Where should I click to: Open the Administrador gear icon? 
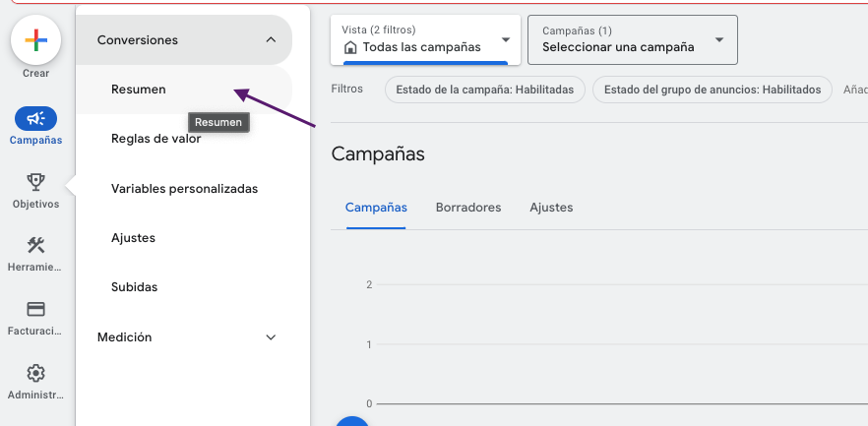pyautogui.click(x=35, y=373)
